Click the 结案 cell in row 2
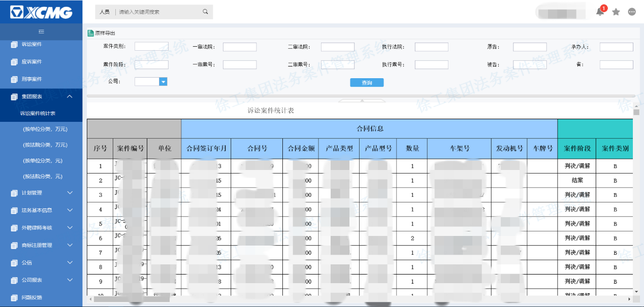Viewport: 644px width, 307px height. tap(577, 181)
